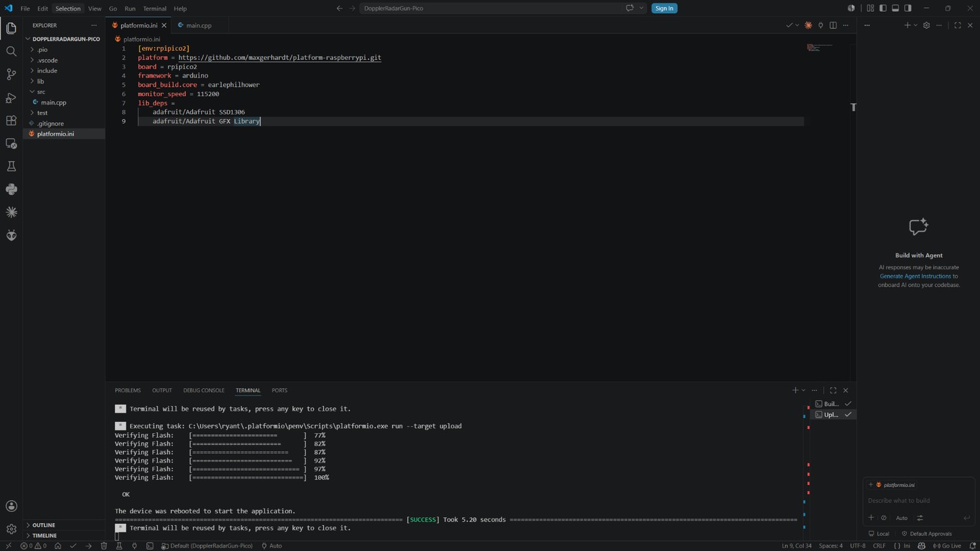
Task: Open chat tools configuration sliders icon
Action: tap(920, 518)
